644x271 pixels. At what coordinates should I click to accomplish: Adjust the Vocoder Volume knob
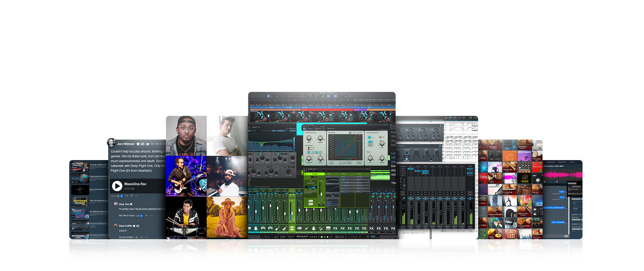[382, 158]
